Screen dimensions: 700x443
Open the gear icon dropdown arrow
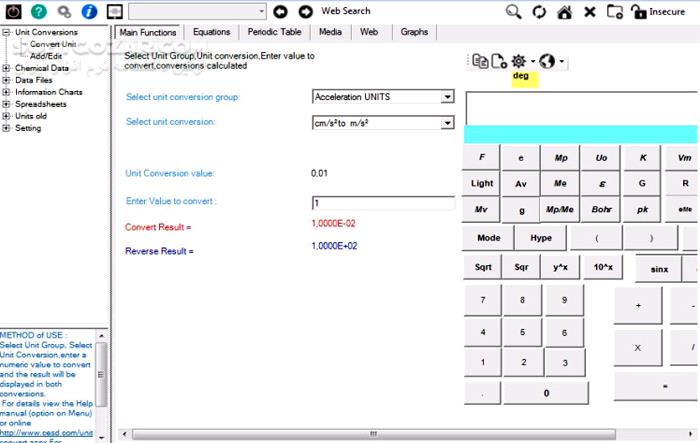pyautogui.click(x=533, y=61)
